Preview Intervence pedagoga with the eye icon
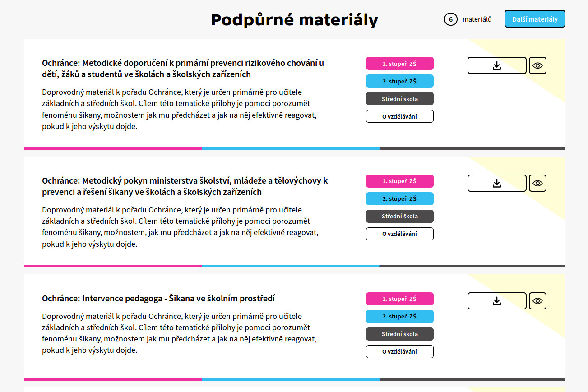The height and width of the screenshot is (392, 588). [x=537, y=301]
